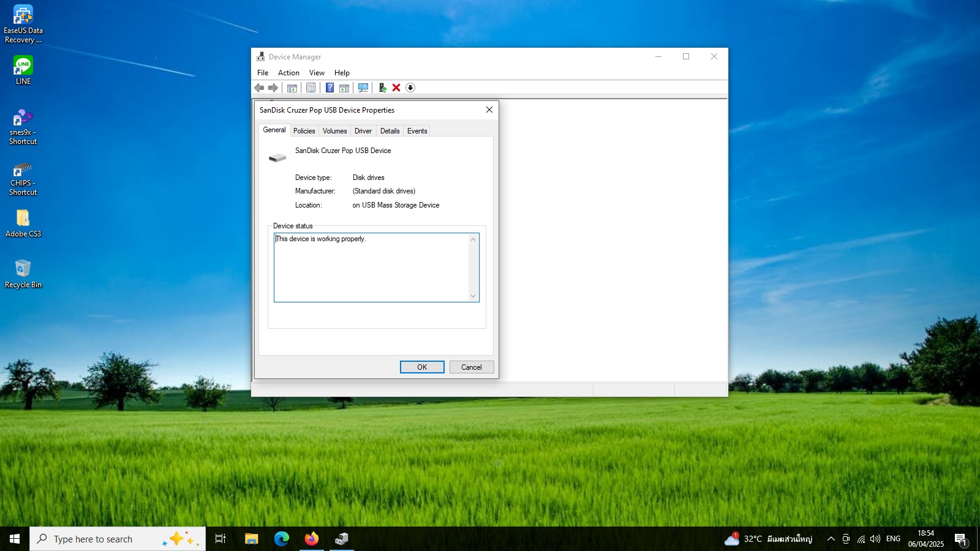Open the Action menu
Image resolution: width=980 pixels, height=551 pixels.
(x=288, y=72)
